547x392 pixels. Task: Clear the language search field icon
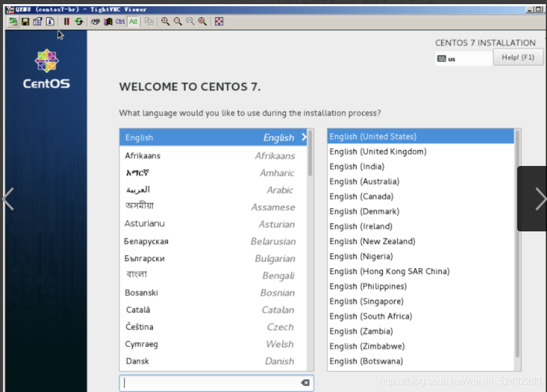pos(305,382)
